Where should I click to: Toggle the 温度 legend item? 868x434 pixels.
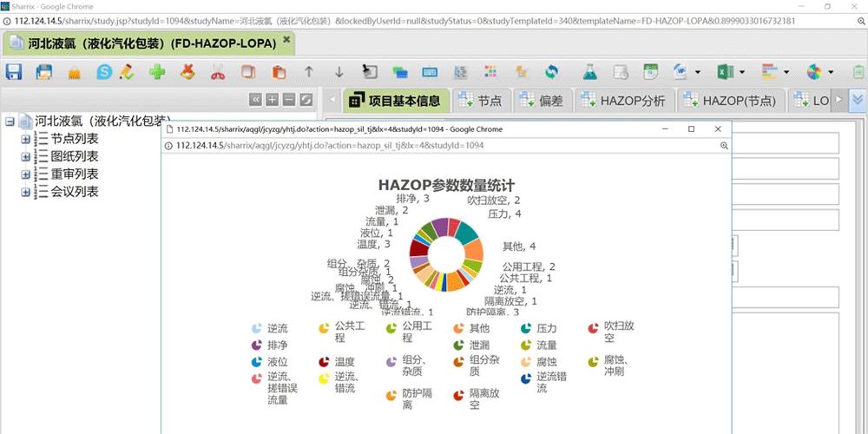337,362
